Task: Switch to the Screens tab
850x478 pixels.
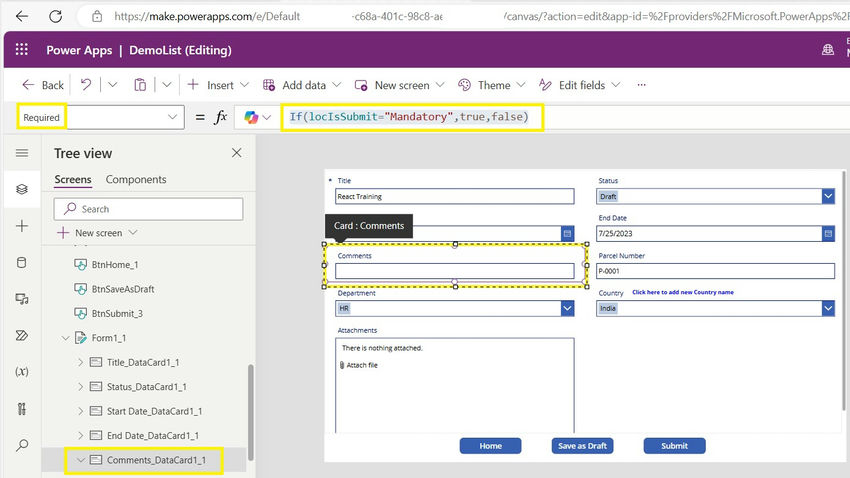Action: click(x=73, y=179)
